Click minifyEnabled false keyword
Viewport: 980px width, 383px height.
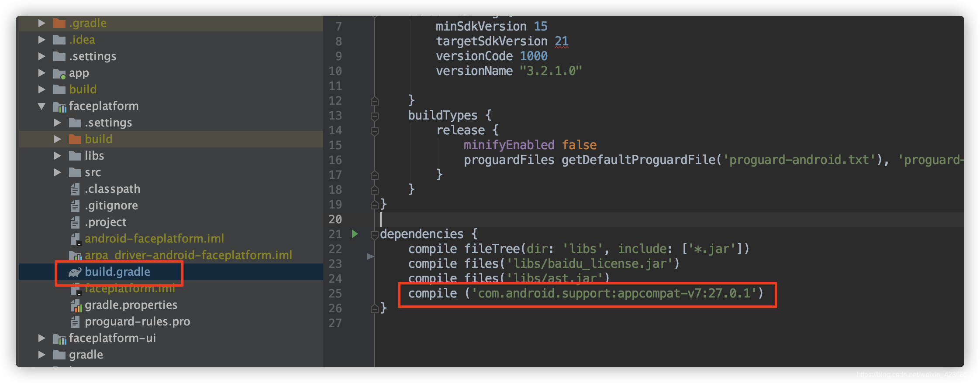pos(579,145)
